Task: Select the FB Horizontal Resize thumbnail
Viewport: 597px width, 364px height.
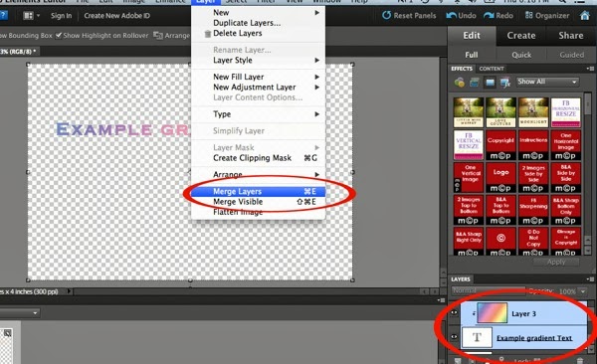Action: point(566,112)
